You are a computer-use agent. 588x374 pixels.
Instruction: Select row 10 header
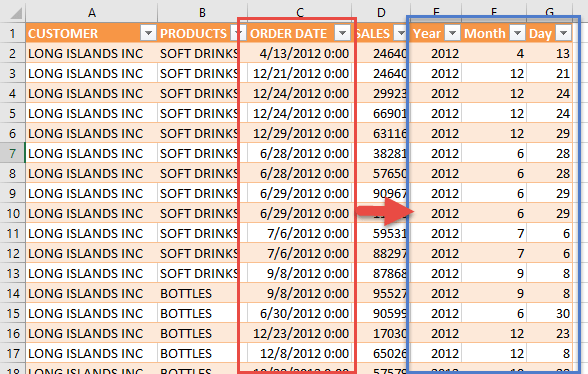(12, 213)
